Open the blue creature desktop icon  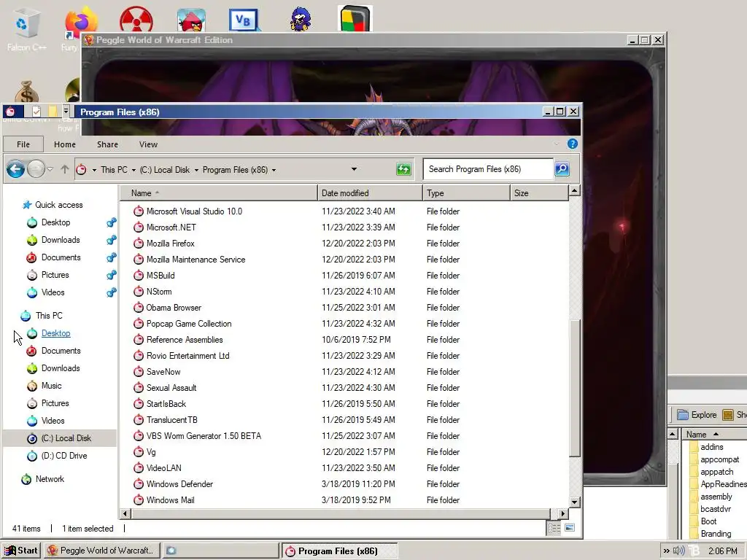(x=300, y=20)
